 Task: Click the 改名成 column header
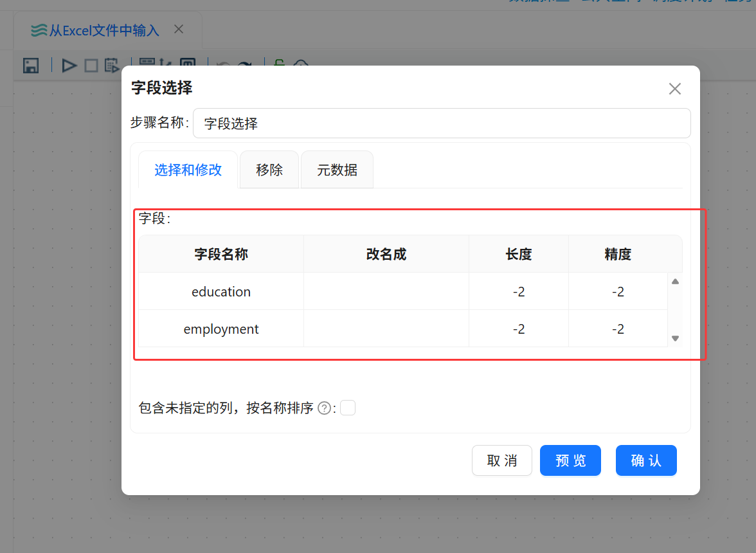386,254
